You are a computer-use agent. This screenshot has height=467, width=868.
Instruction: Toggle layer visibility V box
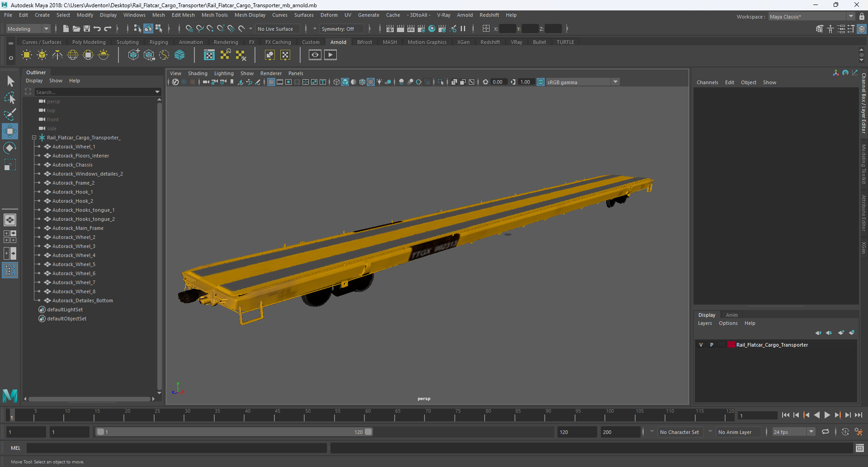(701, 345)
